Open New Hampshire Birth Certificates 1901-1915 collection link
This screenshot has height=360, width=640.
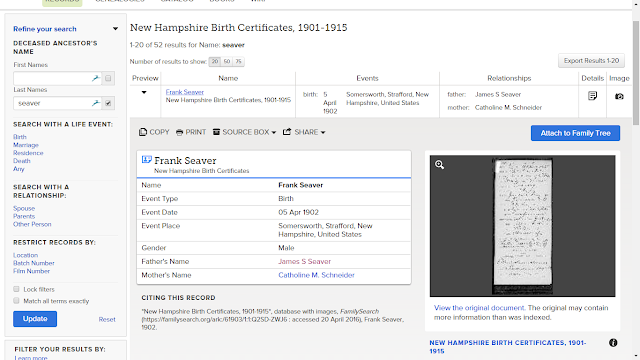point(508,347)
